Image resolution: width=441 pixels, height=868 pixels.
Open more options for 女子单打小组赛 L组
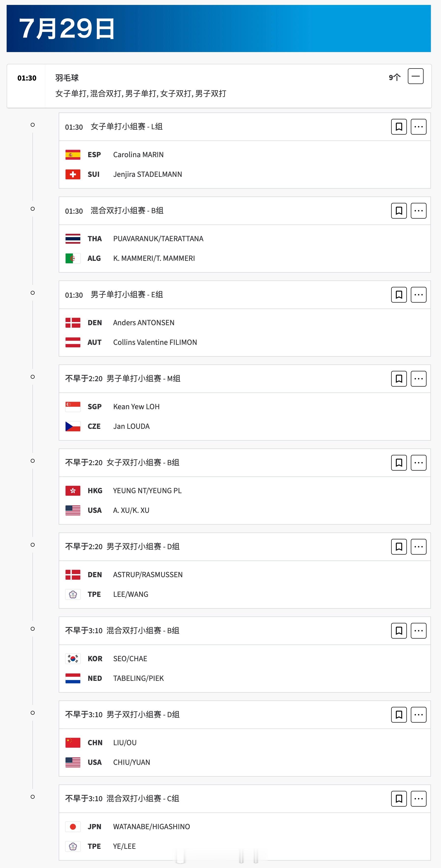(x=418, y=127)
